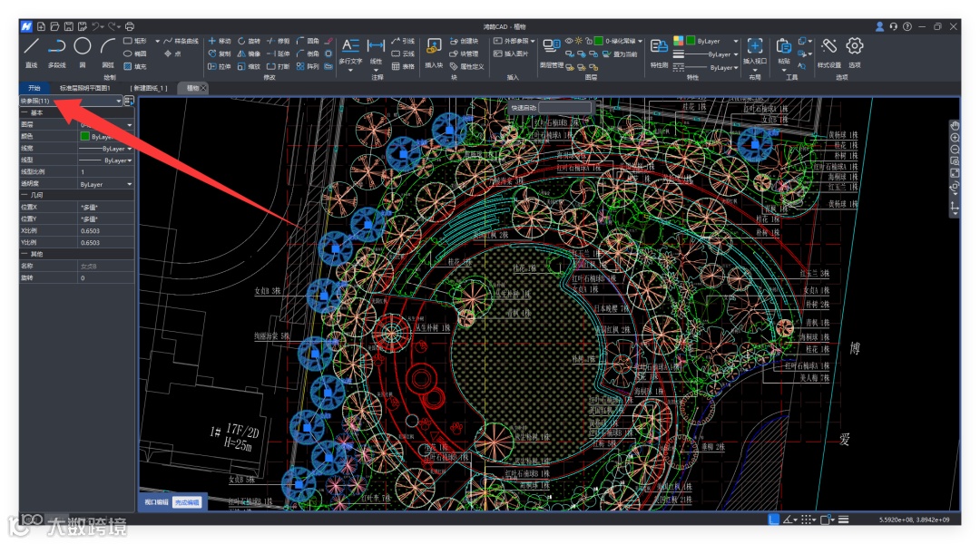Save the drawing from quick access toolbar
980x544 pixels.
pyautogui.click(x=69, y=26)
